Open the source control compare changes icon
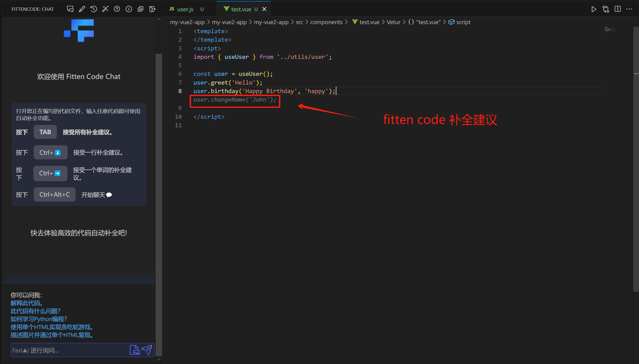The height and width of the screenshot is (364, 639). 606,9
